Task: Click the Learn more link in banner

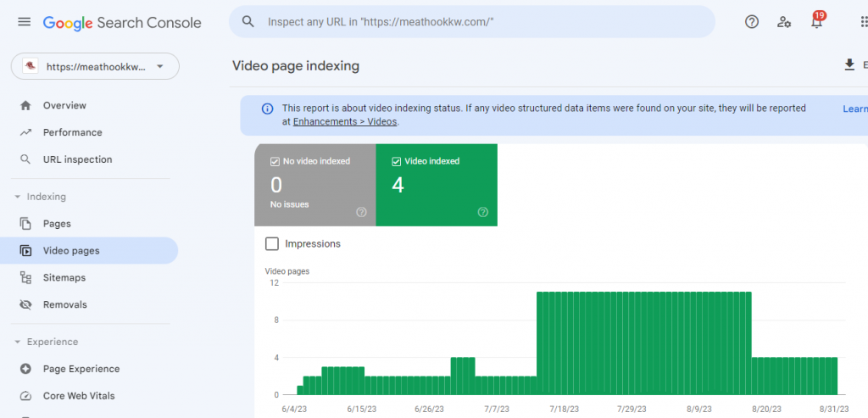Action: click(x=855, y=109)
